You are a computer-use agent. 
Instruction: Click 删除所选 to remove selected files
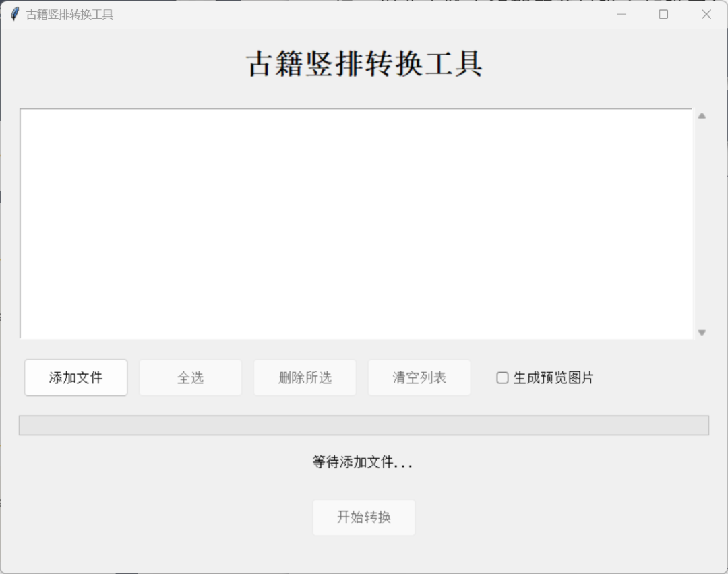point(304,377)
